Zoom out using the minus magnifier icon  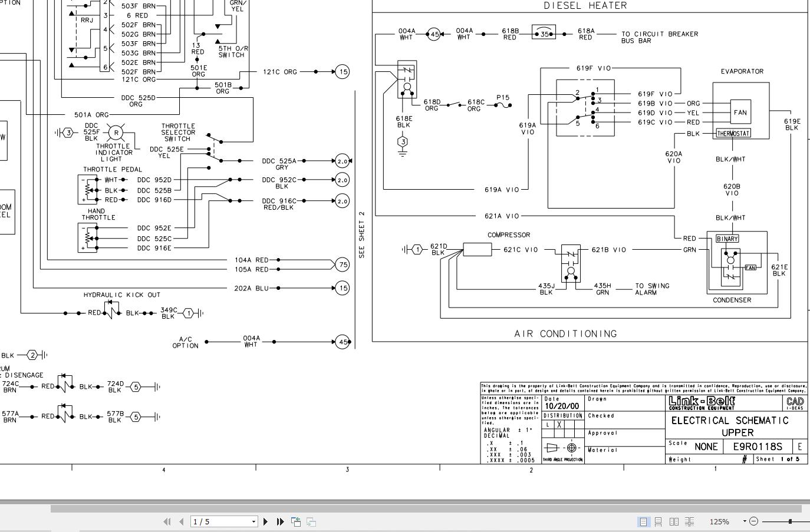point(754,521)
